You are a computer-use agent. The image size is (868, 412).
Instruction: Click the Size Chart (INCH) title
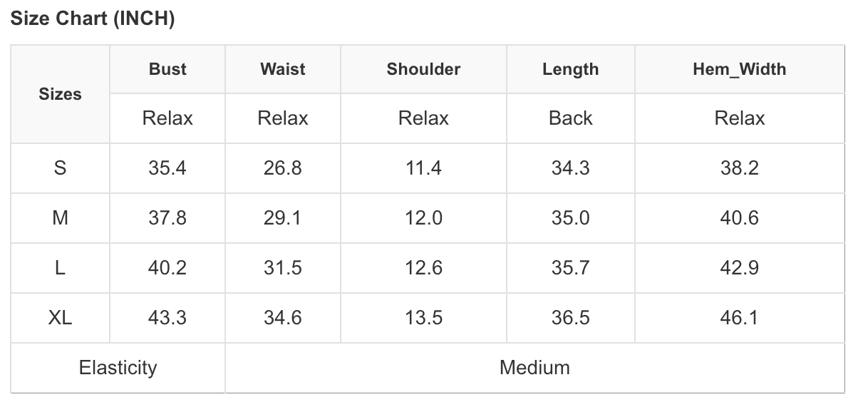[x=93, y=19]
